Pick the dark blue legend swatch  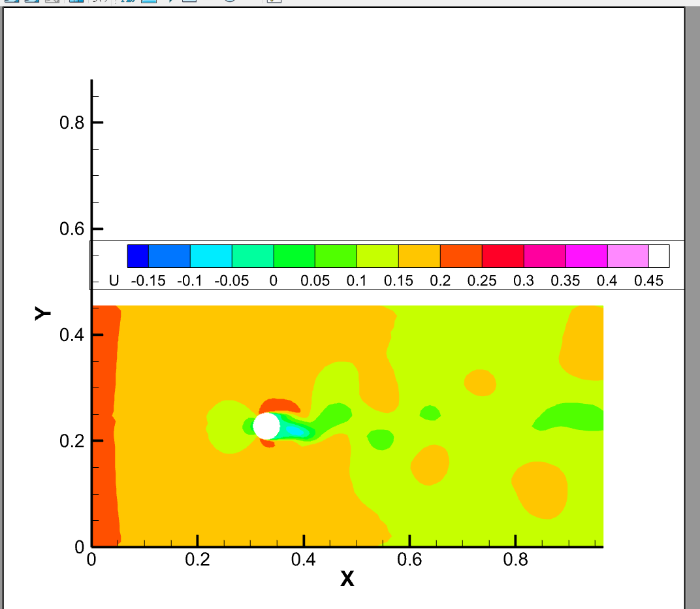point(138,256)
